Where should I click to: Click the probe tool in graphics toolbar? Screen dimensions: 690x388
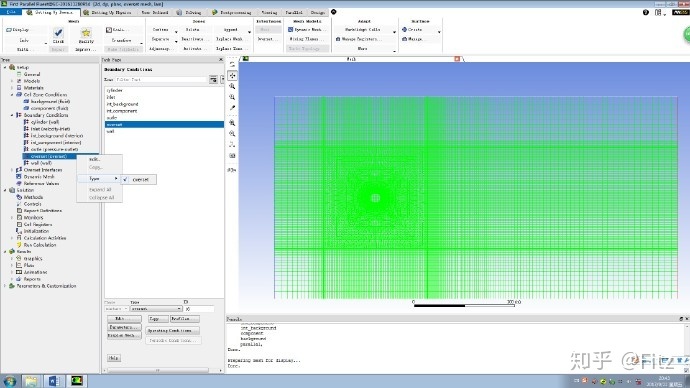(x=232, y=108)
